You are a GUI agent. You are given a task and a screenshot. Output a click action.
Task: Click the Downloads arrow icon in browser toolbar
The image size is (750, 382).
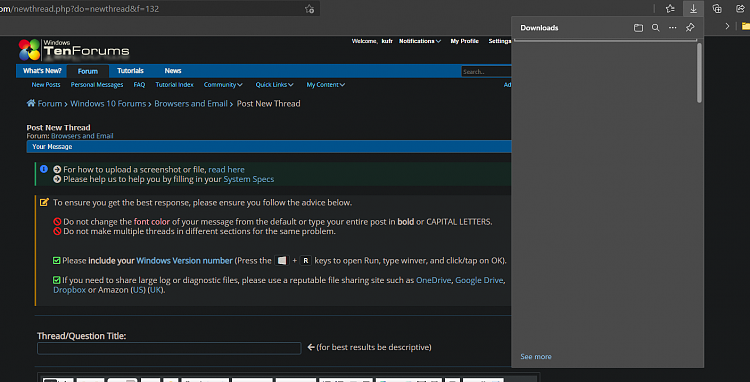coord(693,9)
